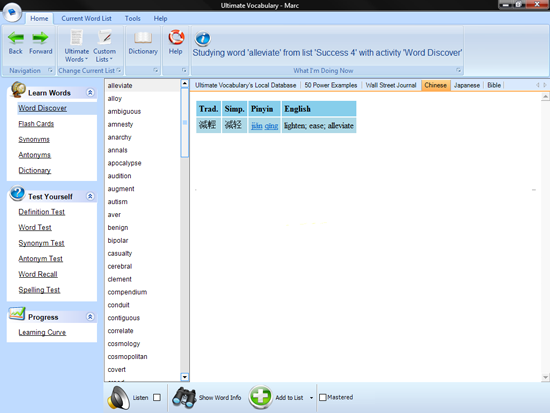Open the Word Discover activity link

42,108
